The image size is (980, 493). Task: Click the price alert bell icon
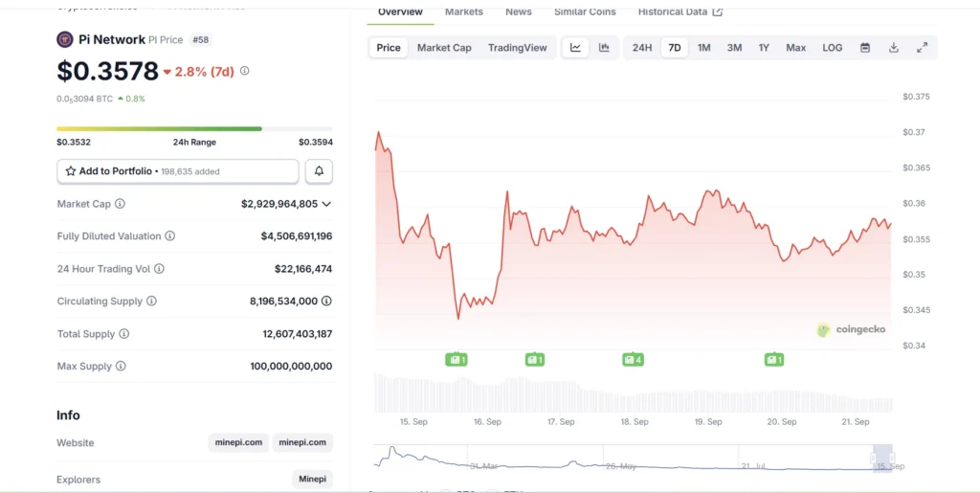coord(319,171)
